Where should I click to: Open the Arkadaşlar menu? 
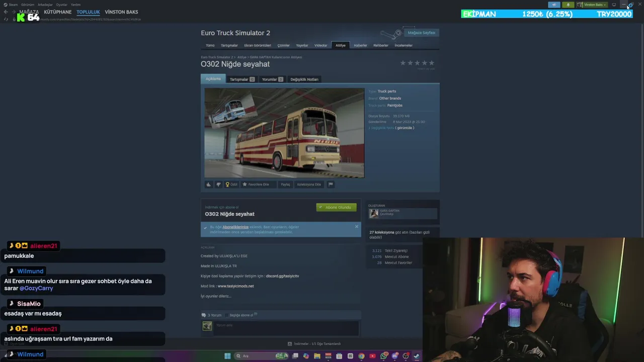45,5
